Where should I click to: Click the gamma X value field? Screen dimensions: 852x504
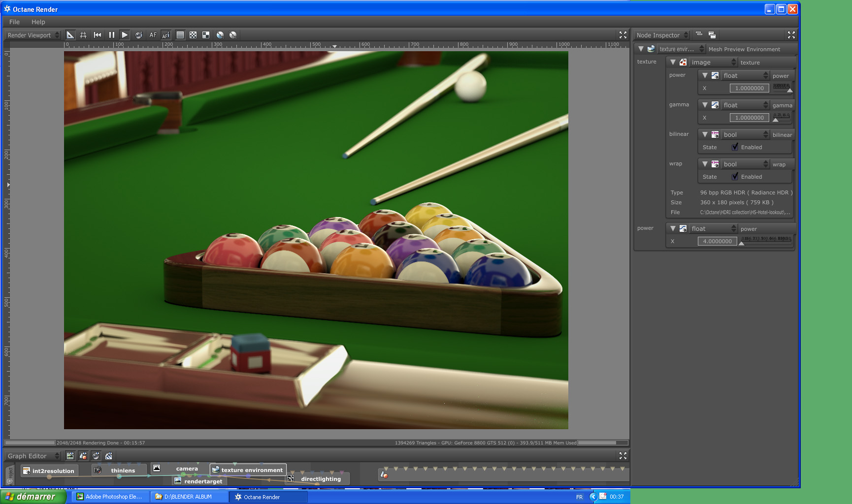click(749, 118)
